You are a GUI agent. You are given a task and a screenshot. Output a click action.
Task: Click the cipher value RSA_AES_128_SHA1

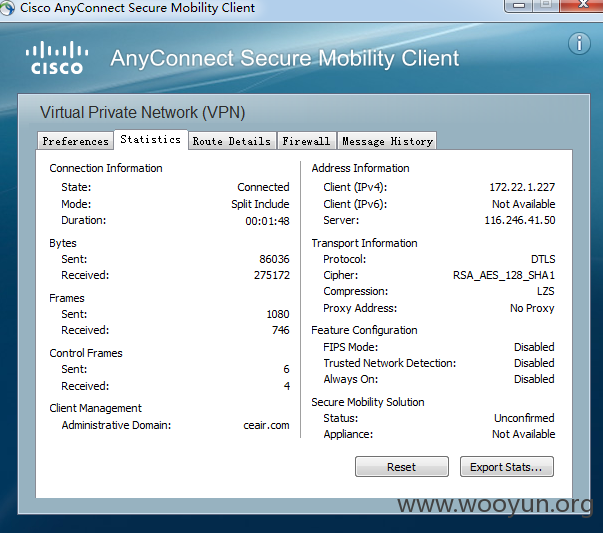(x=504, y=275)
